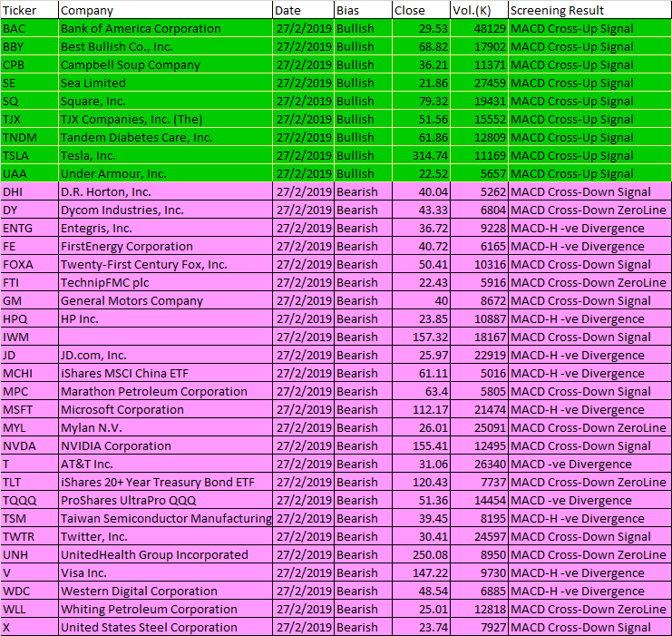Select JD.com, Inc. company cell
Screen dimensions: 672x636
(x=165, y=355)
